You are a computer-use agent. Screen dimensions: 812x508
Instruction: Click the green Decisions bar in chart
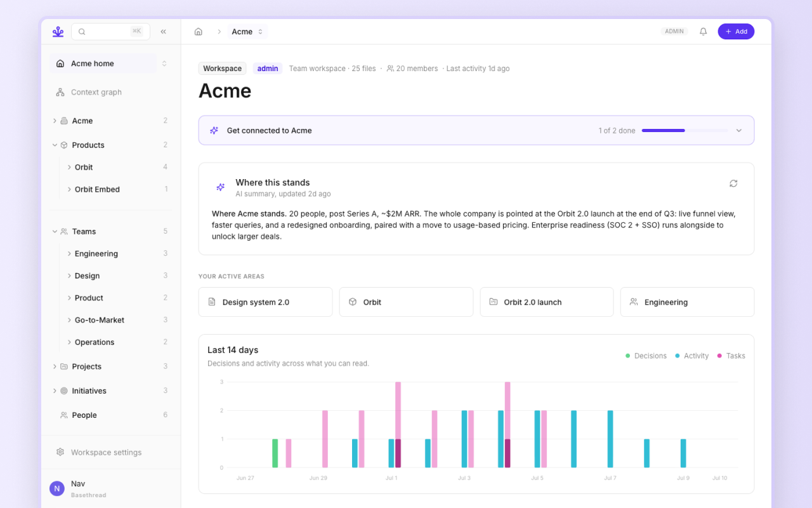tap(275, 453)
